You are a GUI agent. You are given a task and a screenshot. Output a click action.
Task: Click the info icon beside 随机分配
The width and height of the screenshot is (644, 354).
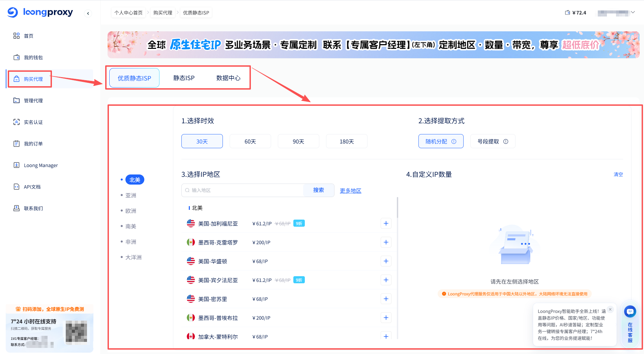pyautogui.click(x=454, y=141)
